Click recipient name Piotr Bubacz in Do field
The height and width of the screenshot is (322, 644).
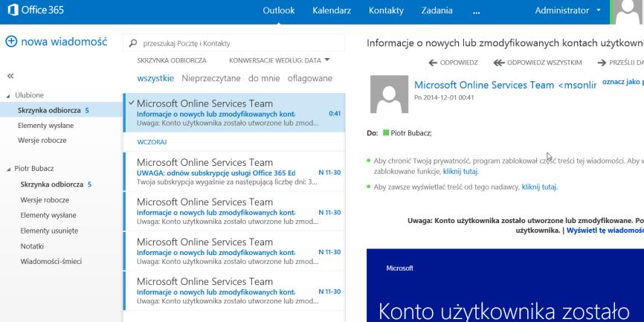(x=411, y=132)
